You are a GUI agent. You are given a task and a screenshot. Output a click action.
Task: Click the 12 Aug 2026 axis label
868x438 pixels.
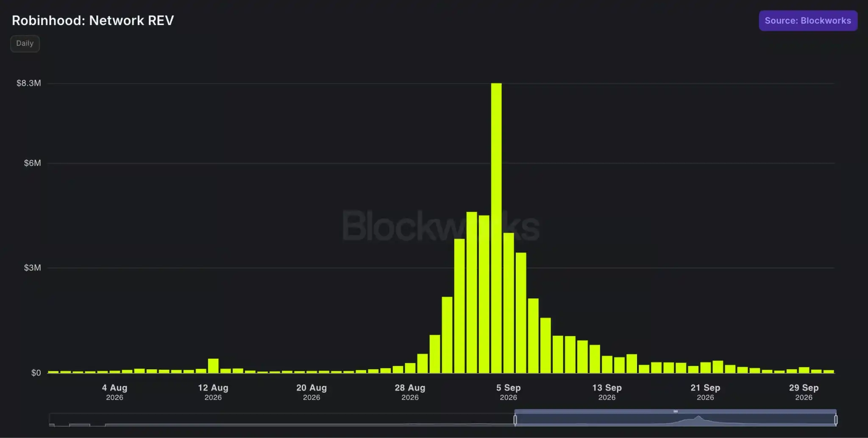point(213,392)
